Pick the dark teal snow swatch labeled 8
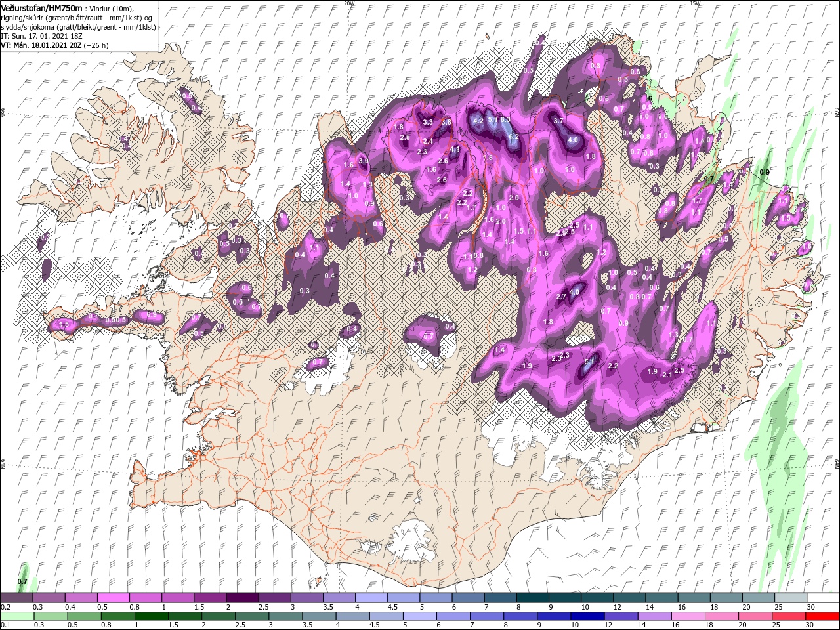This screenshot has height=630, width=840. [x=532, y=598]
